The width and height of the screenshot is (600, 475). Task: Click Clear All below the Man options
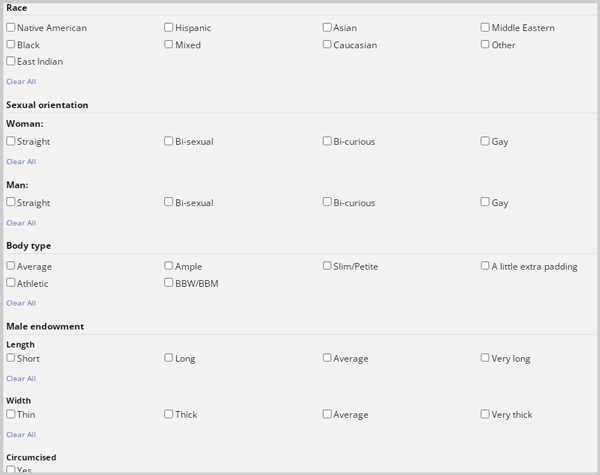point(21,223)
